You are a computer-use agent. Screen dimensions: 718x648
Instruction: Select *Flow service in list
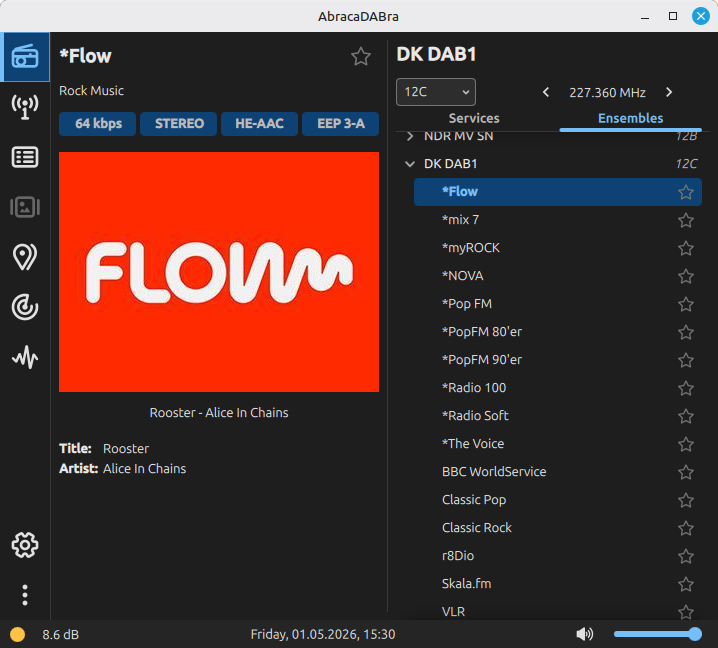coord(558,192)
